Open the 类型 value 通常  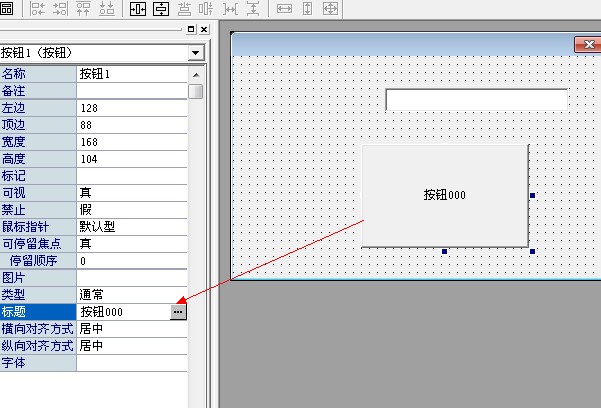131,294
